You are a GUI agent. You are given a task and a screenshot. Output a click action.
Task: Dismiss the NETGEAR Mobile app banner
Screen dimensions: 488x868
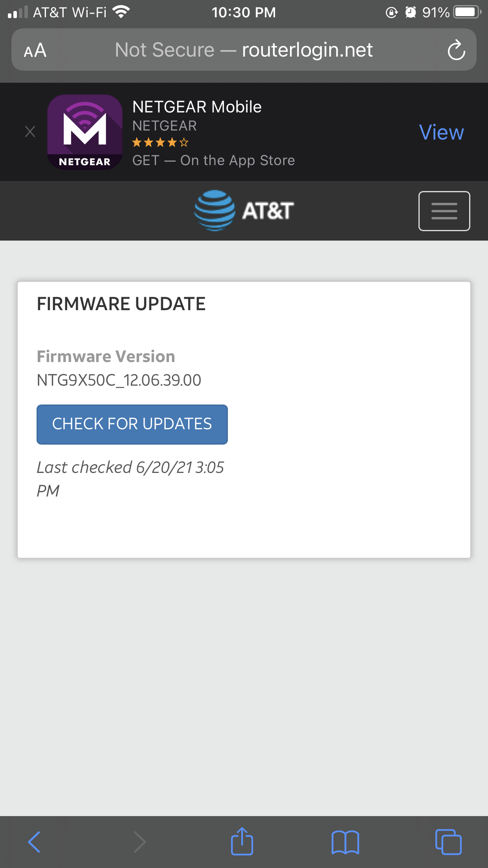point(30,132)
